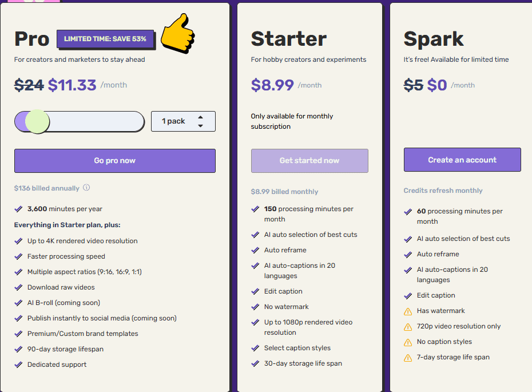The image size is (532, 392).
Task: Click the Limited Time Save 53% badge
Action: click(105, 39)
